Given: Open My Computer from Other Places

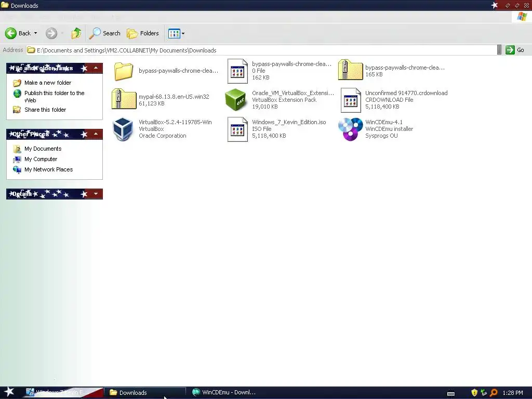Looking at the screenshot, I should coord(41,159).
